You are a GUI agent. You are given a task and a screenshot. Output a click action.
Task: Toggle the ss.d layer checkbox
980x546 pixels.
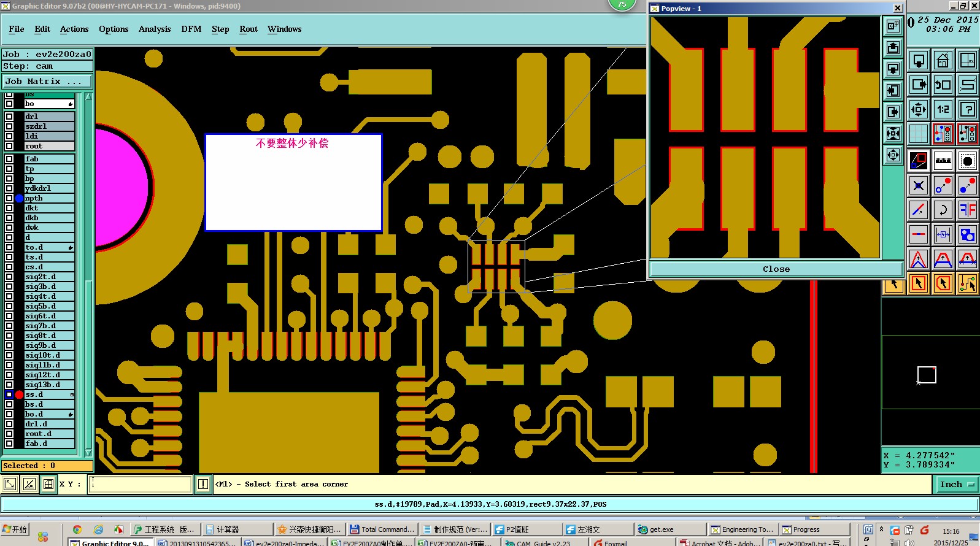click(9, 394)
